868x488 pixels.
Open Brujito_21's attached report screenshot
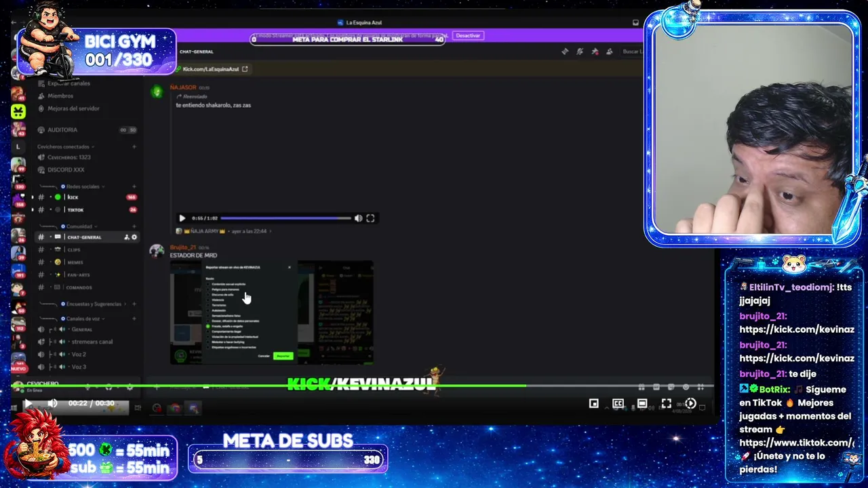[x=271, y=312]
